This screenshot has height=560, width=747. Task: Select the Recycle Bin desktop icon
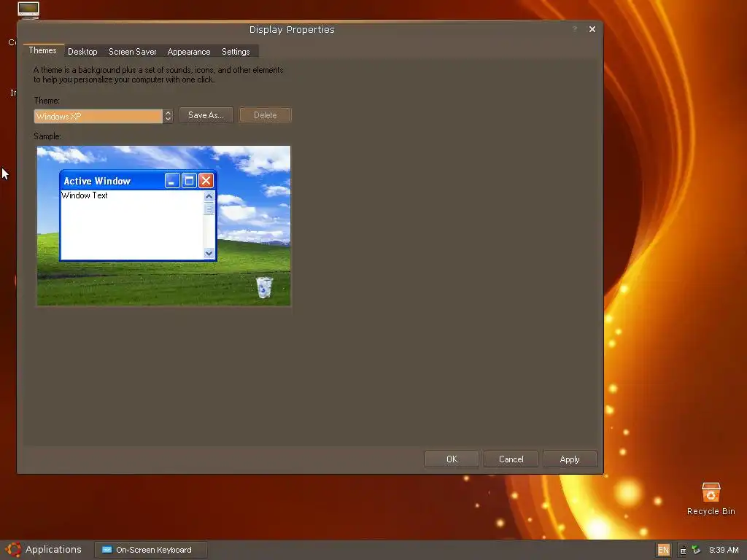pos(711,499)
